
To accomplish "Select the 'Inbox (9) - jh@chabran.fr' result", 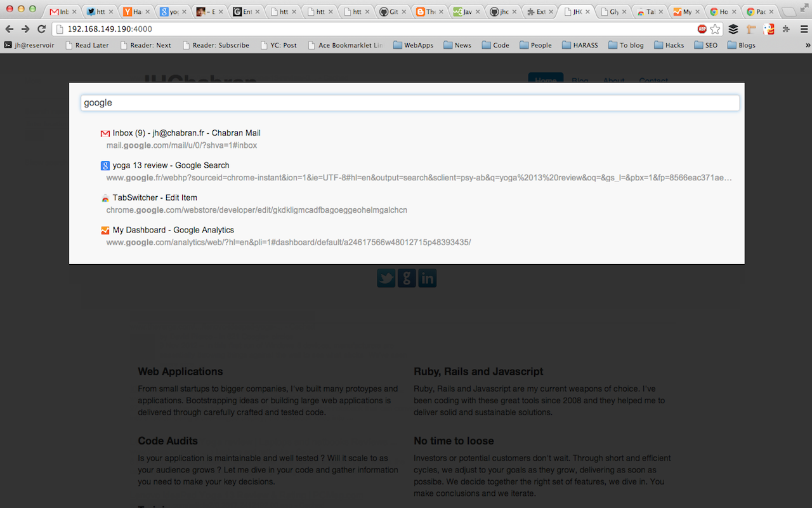I will coord(187,133).
